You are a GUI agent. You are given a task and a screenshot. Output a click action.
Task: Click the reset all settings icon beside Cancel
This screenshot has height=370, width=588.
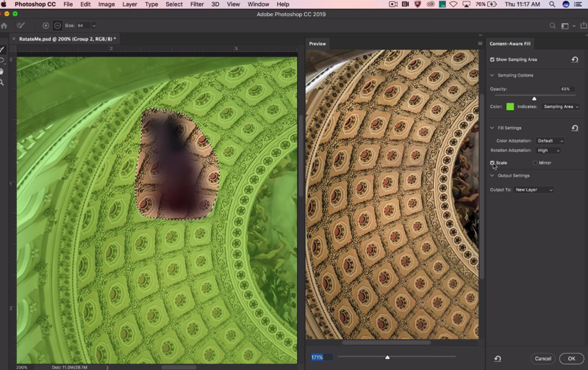498,358
